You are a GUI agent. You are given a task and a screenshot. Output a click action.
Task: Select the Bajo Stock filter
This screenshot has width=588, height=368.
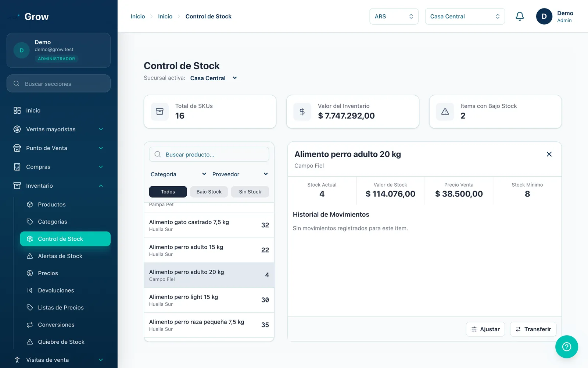coord(209,192)
